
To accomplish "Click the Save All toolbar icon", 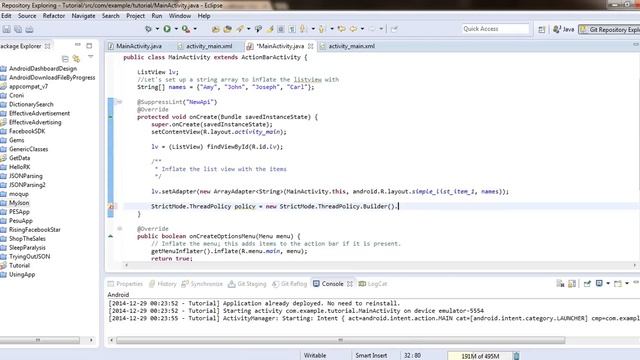I will (18, 29).
